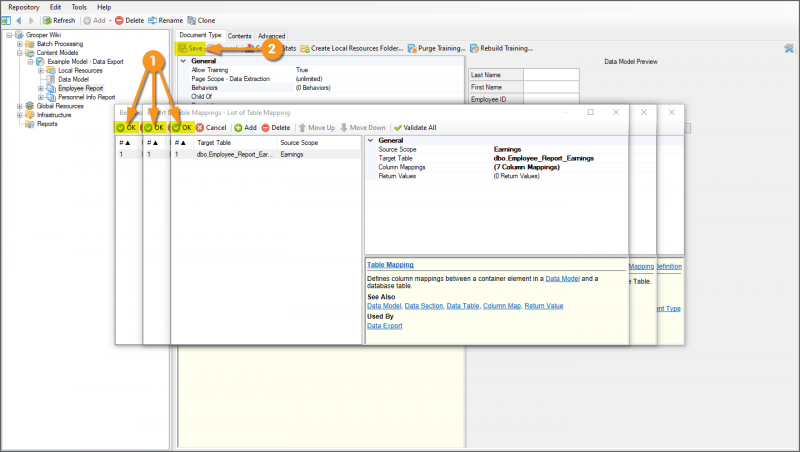Click the Add button in main toolbar
The height and width of the screenshot is (452, 800).
95,20
